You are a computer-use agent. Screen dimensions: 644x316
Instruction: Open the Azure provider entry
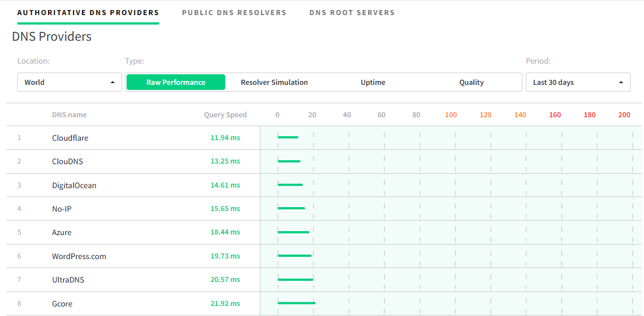pyautogui.click(x=61, y=232)
